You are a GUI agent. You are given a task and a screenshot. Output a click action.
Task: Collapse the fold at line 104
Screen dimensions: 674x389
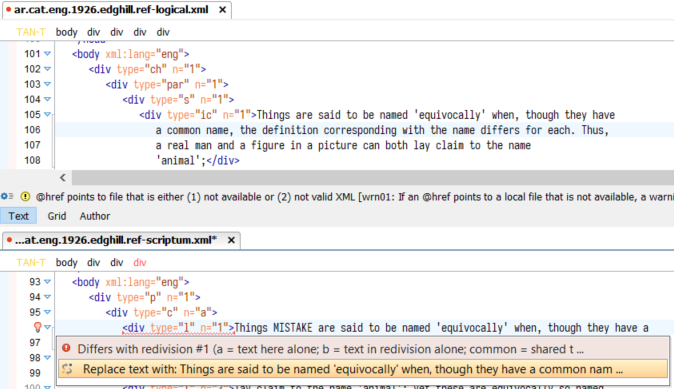pyautogui.click(x=47, y=99)
